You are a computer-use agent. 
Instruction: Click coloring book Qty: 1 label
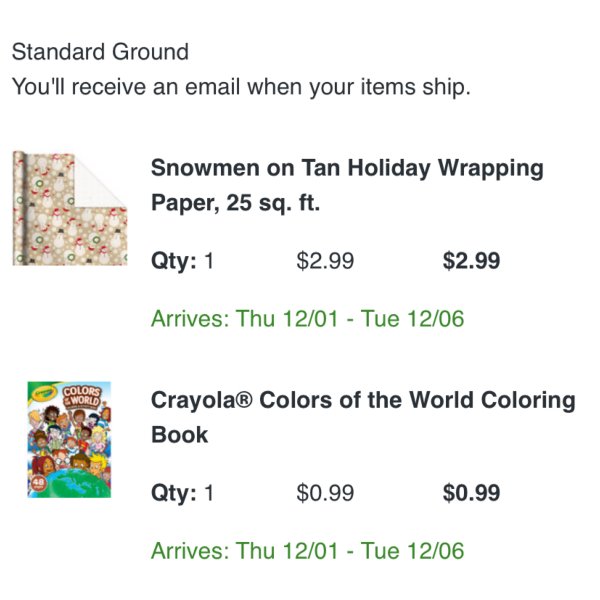182,493
